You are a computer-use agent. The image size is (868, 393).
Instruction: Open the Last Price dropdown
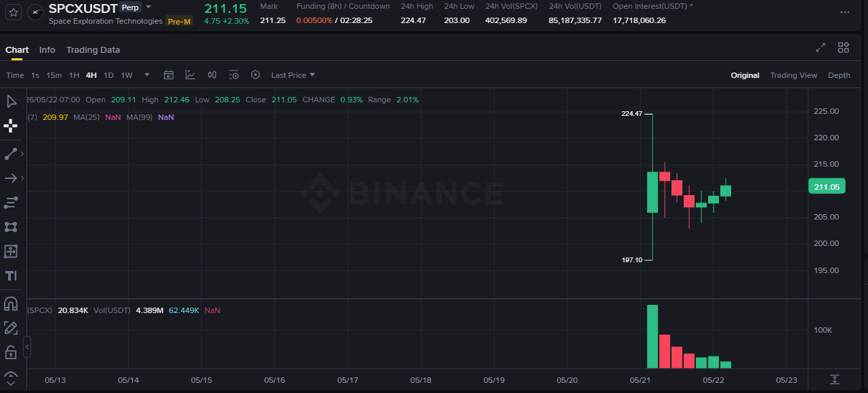point(293,75)
